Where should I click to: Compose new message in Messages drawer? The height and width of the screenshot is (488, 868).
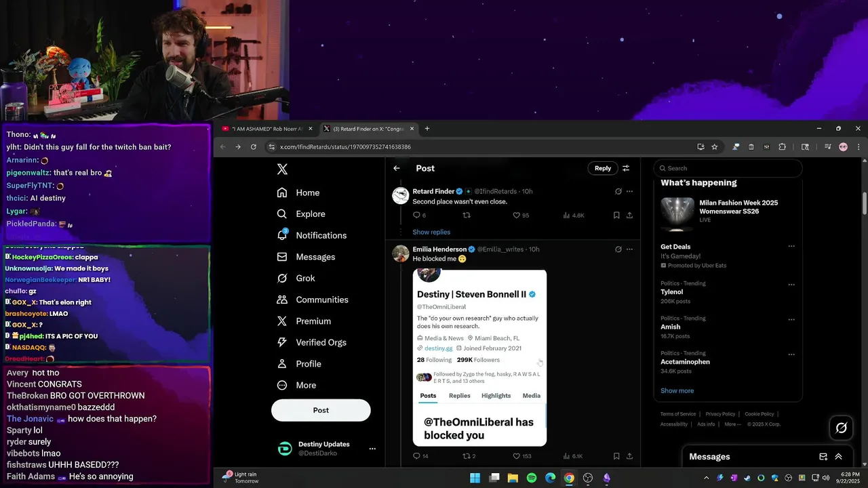coord(823,457)
